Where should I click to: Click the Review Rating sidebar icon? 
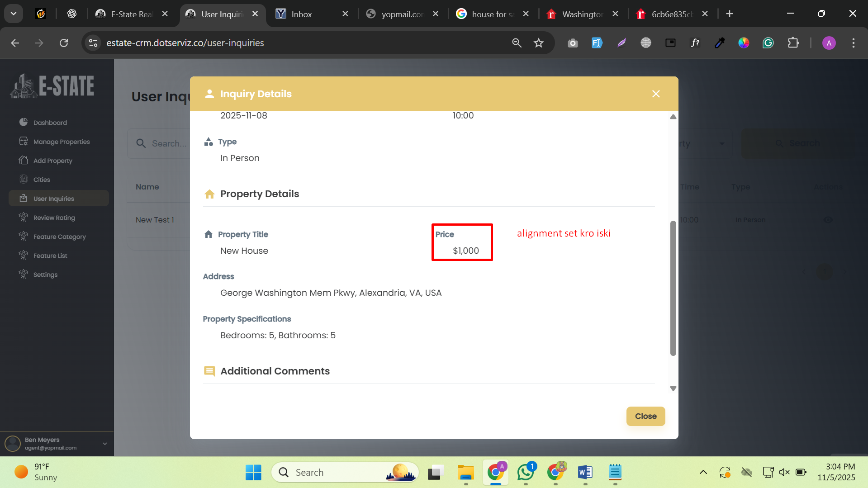click(24, 218)
